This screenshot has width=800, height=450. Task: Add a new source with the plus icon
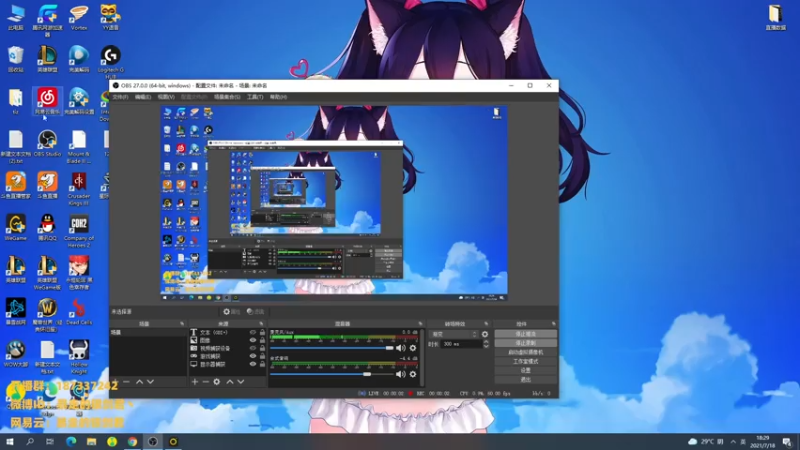194,382
